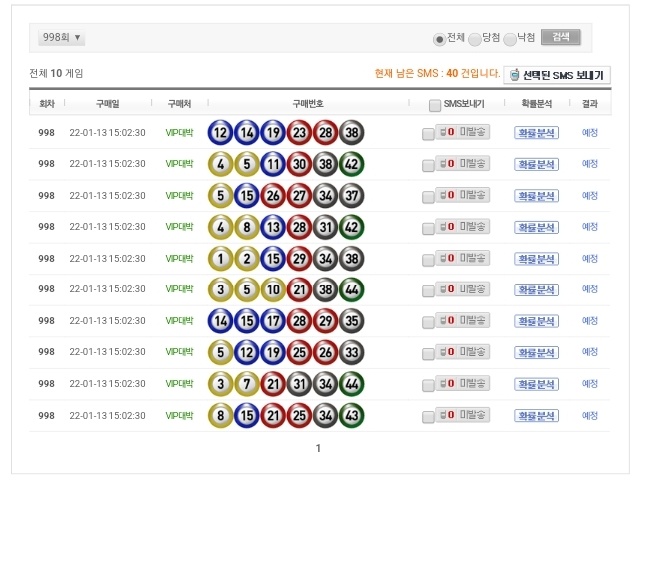
Task: Click lottery ball 27 in the third row
Action: coord(299,195)
